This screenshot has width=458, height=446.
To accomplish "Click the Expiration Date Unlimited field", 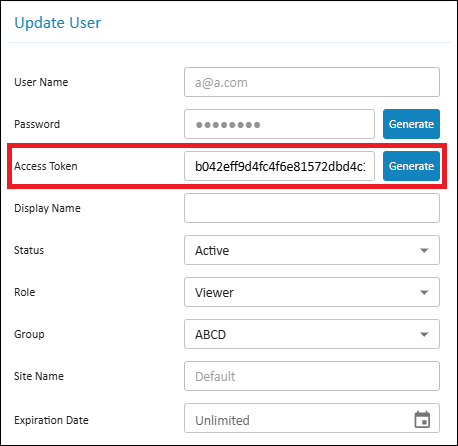I will click(x=312, y=418).
